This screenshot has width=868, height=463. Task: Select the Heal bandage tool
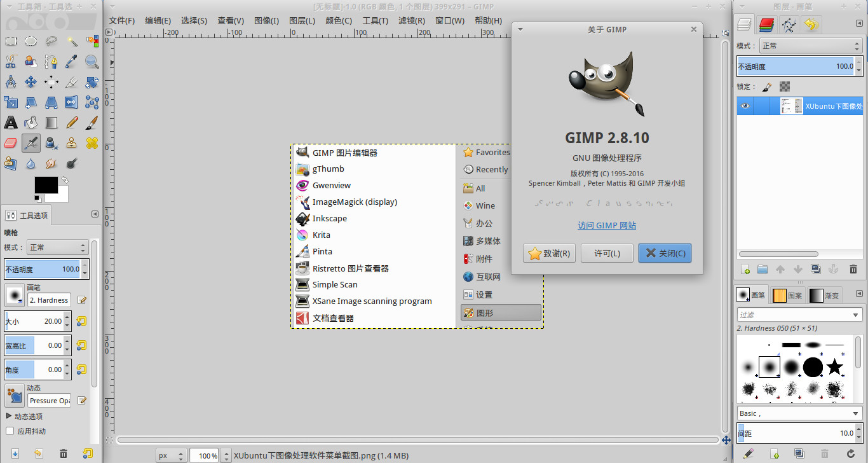tap(92, 143)
